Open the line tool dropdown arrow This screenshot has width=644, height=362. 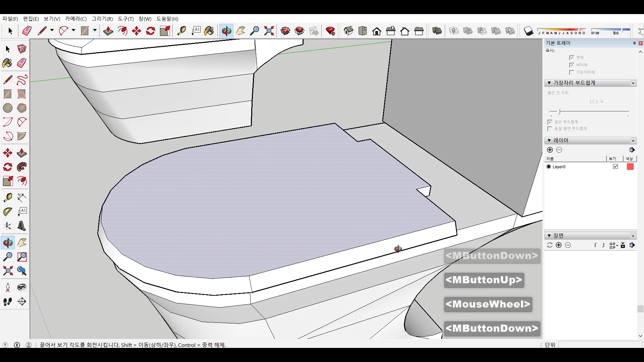(x=52, y=31)
